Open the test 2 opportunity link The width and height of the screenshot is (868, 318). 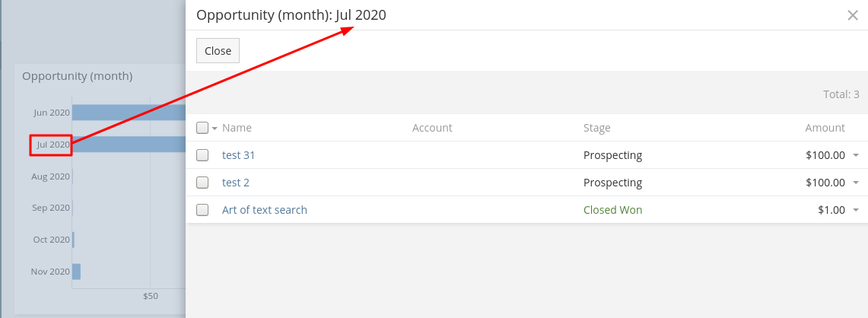(x=236, y=183)
